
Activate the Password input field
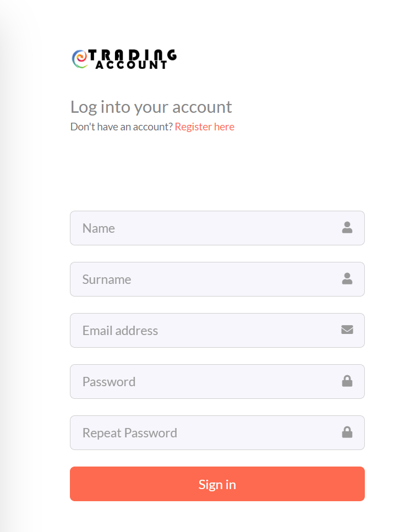(x=217, y=382)
